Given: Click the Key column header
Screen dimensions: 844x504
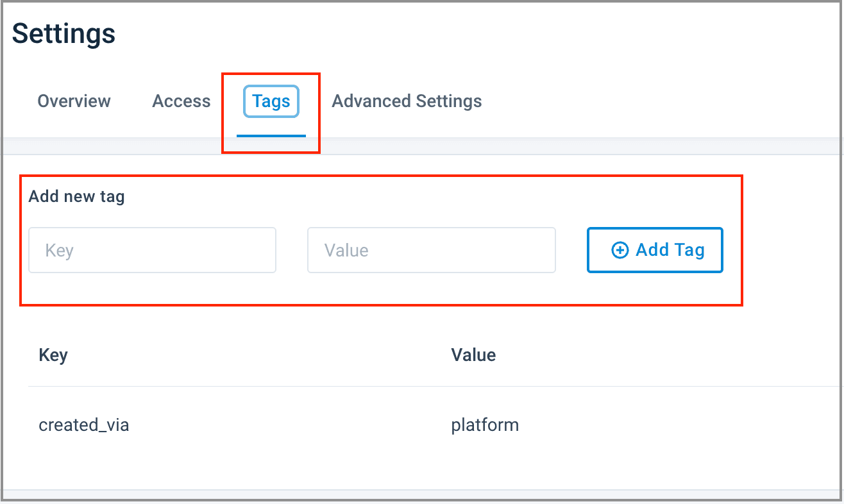Looking at the screenshot, I should click(x=53, y=355).
